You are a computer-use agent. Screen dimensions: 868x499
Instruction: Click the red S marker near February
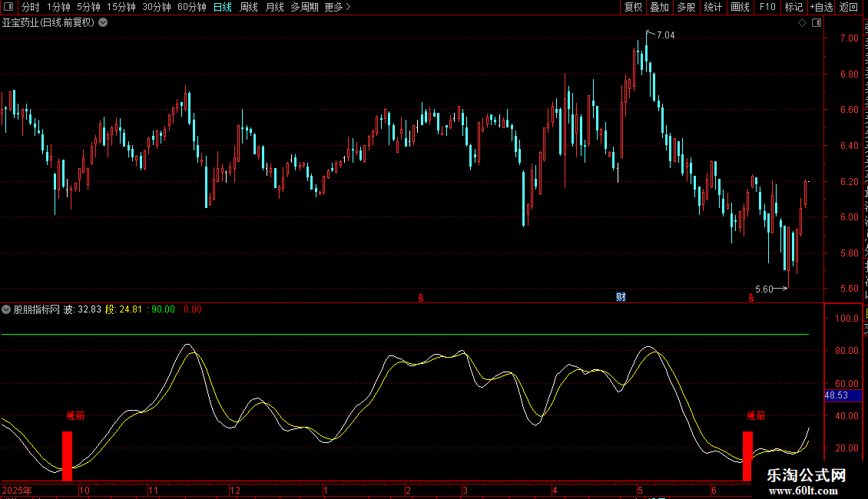pos(421,298)
